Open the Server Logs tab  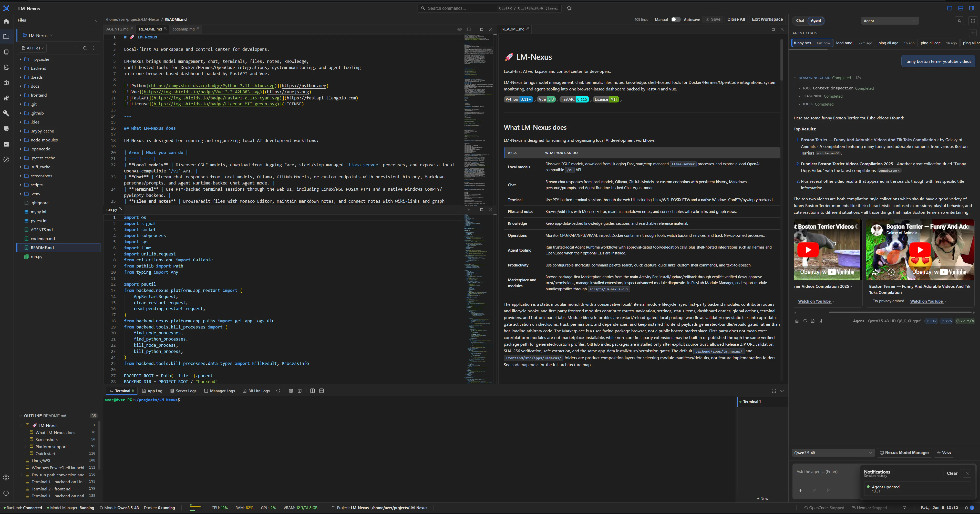(183, 391)
